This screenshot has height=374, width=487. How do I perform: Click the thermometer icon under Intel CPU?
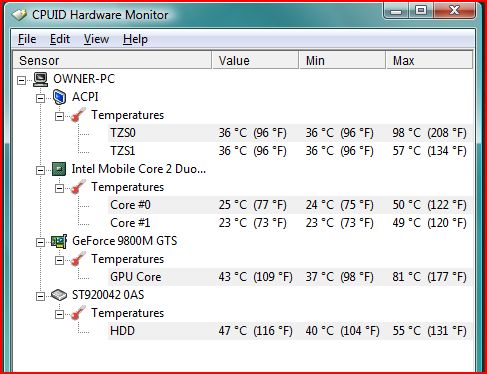78,186
